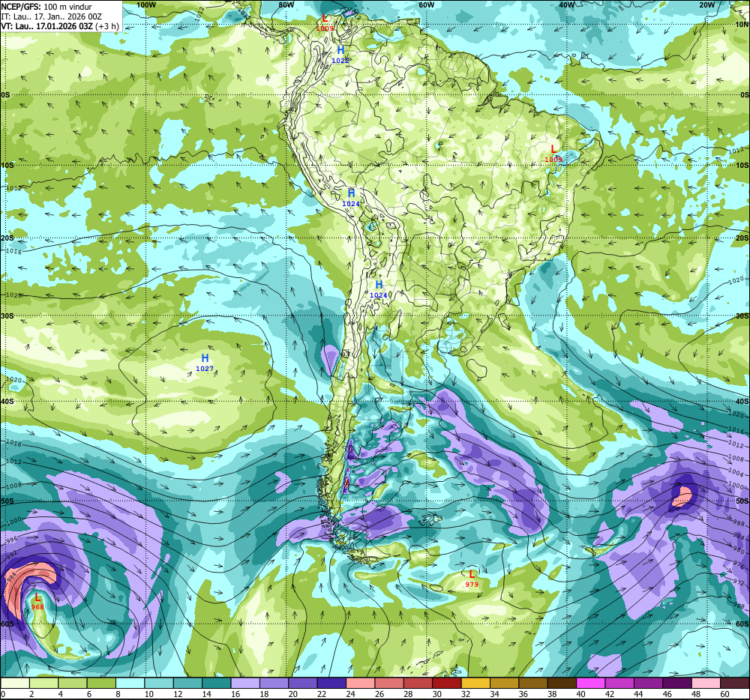Viewport: 750px width, 700px height.
Task: Click the legend value '40'
Action: coord(580,694)
